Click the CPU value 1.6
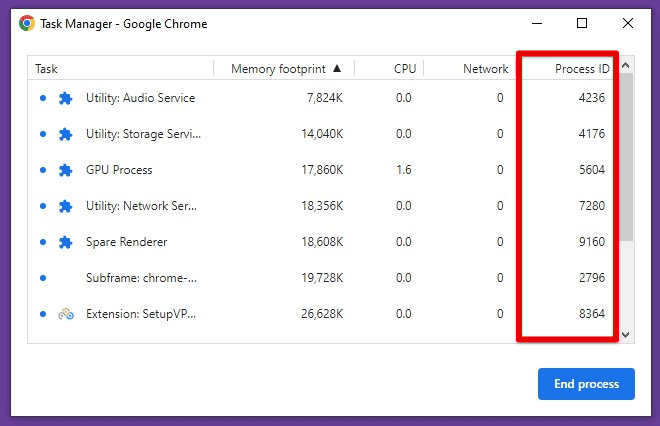This screenshot has width=660, height=426. [x=404, y=170]
